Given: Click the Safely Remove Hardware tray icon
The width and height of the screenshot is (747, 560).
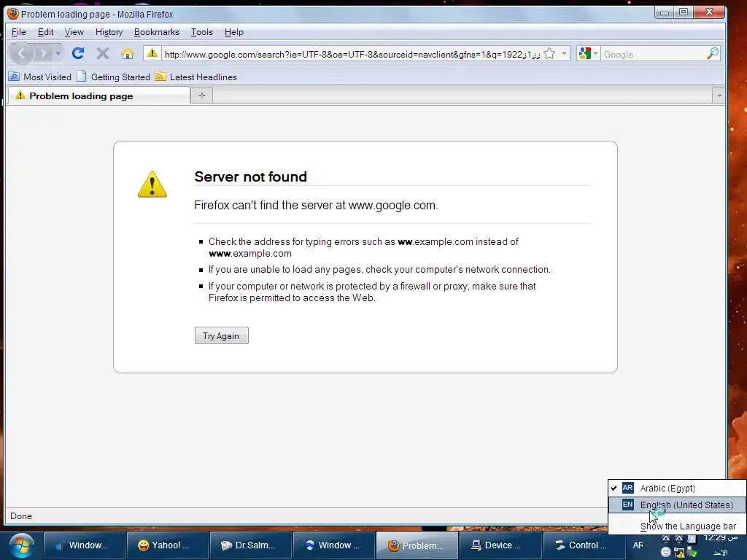Looking at the screenshot, I should pos(693,553).
